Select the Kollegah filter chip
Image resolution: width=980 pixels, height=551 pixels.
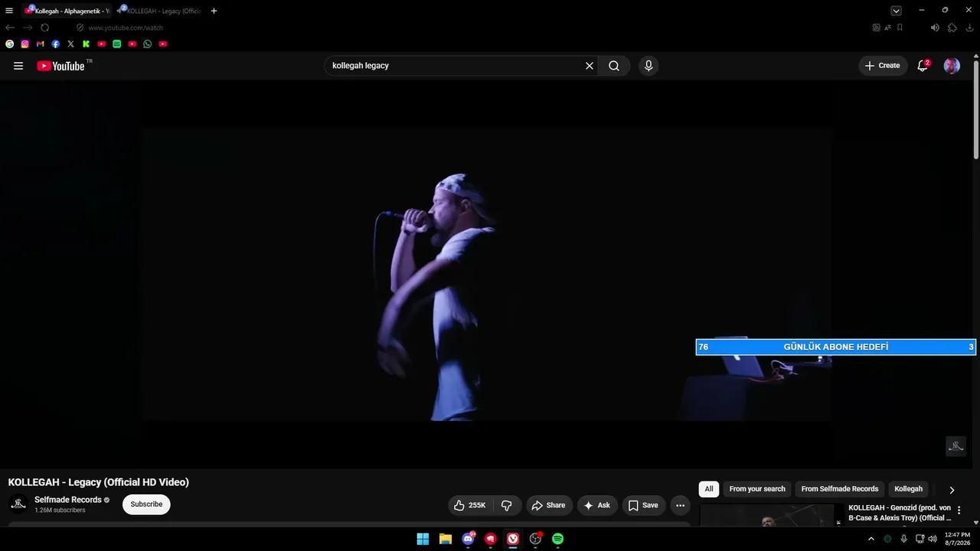pyautogui.click(x=909, y=489)
